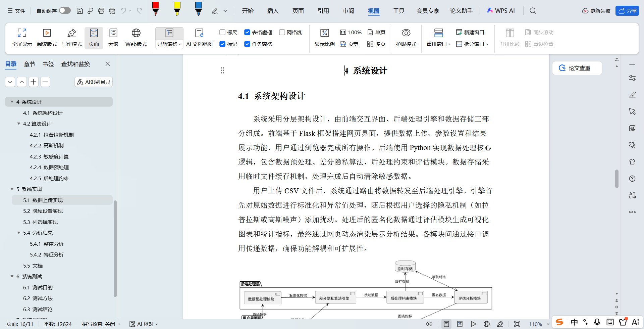
Task: Switch to the 章节 navigation tab
Action: click(x=30, y=64)
